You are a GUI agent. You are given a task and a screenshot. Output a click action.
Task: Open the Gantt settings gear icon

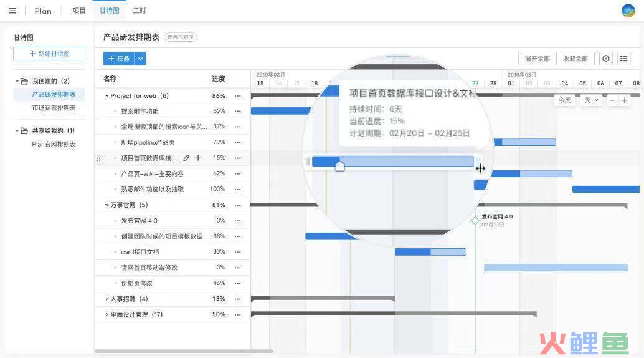(606, 59)
